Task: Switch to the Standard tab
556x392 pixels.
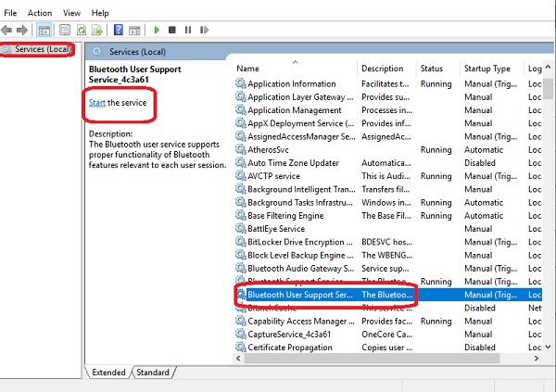Action: [x=153, y=373]
